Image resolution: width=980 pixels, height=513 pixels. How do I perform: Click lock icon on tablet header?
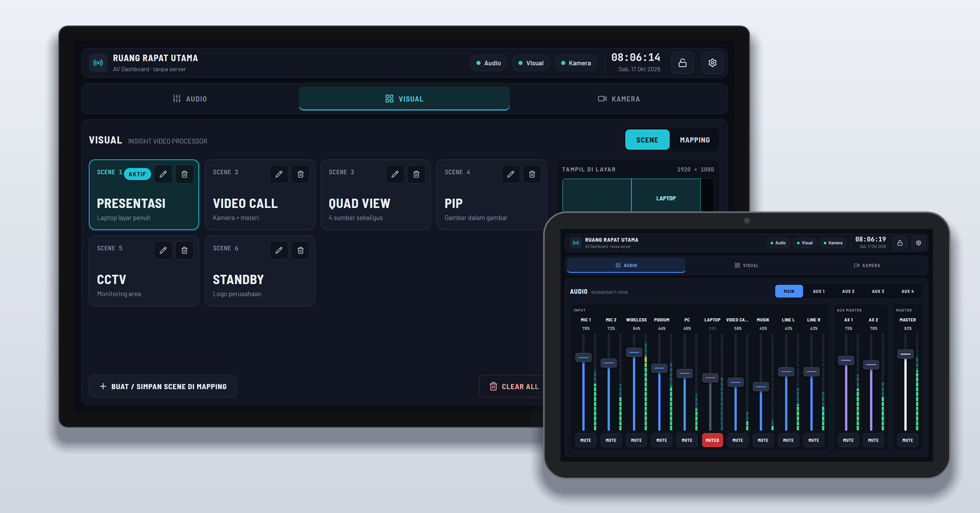point(900,243)
